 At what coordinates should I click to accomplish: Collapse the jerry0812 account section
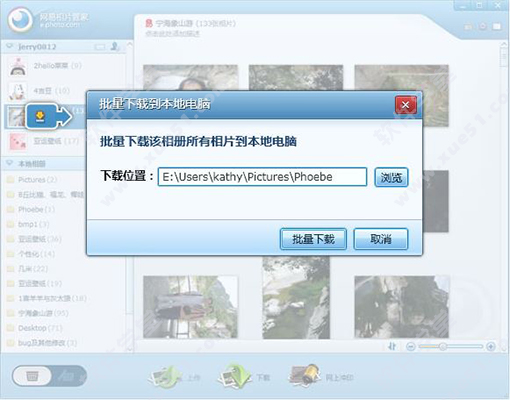pyautogui.click(x=9, y=46)
